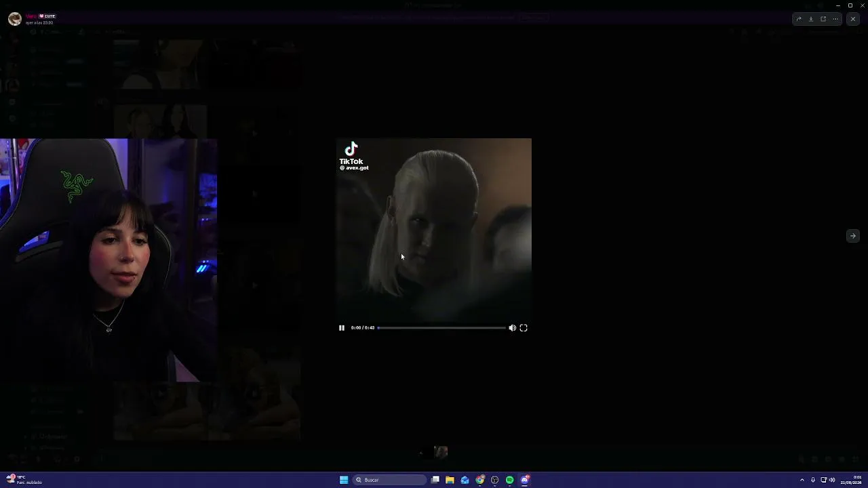Click the Buscar search box on taskbar

[390, 480]
